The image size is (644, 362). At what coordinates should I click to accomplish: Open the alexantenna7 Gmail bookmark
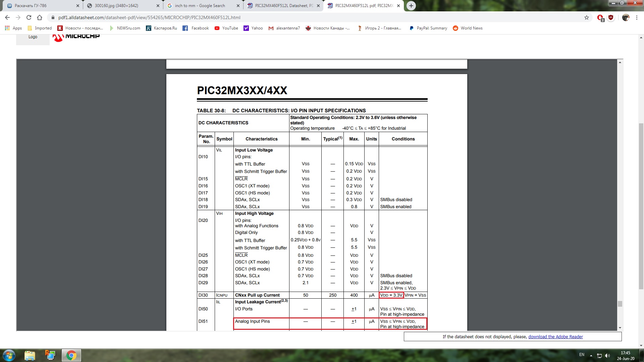[x=284, y=28]
